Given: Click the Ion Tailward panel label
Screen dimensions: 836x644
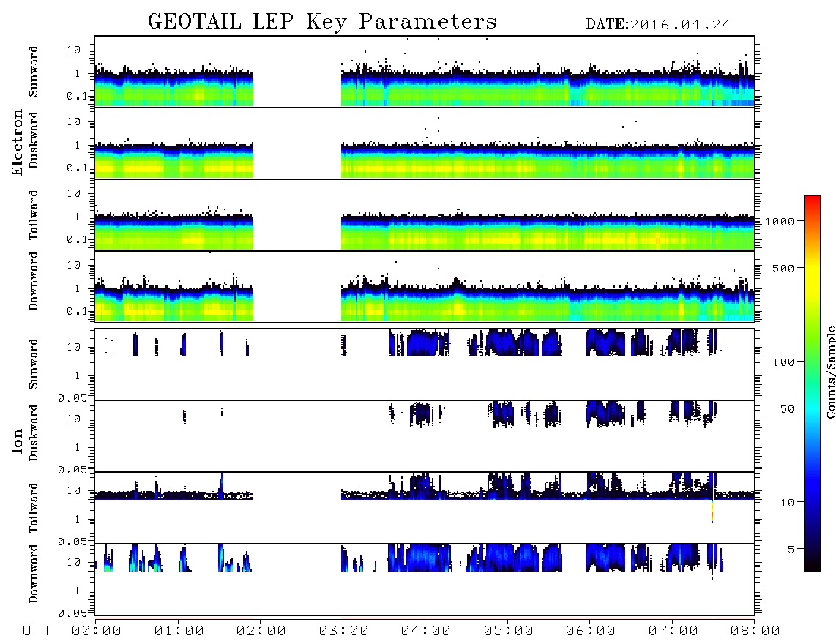Looking at the screenshot, I should (x=34, y=508).
